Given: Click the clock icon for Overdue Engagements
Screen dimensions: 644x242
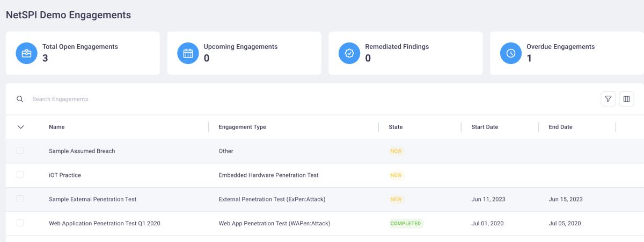Looking at the screenshot, I should 511,53.
